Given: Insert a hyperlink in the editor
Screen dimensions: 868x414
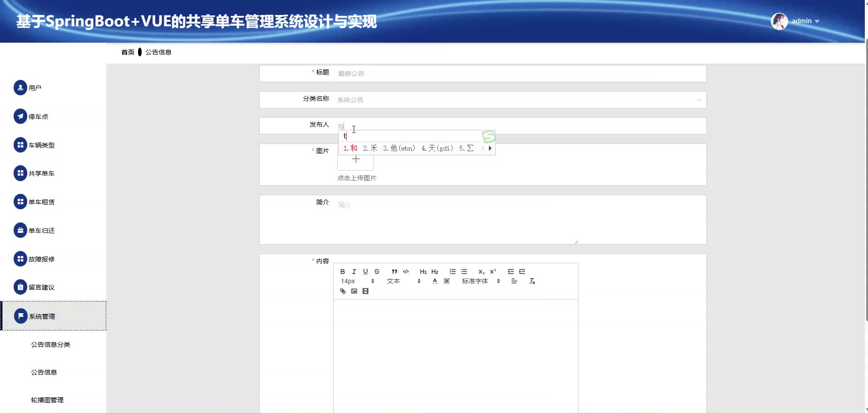Looking at the screenshot, I should pyautogui.click(x=343, y=291).
